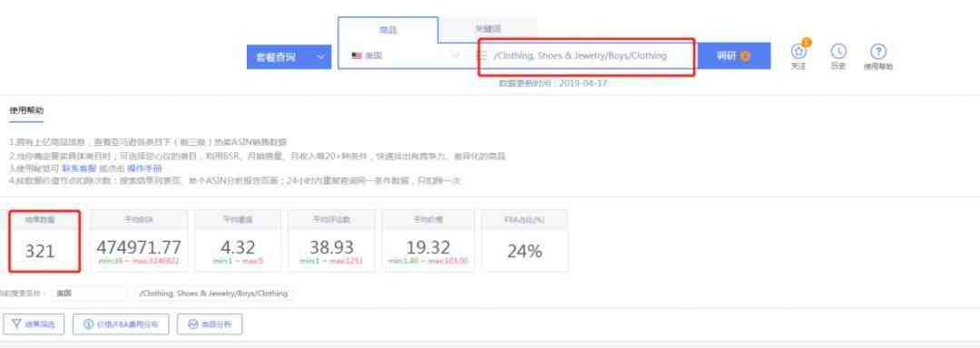Viewport: 980px width, 348px height.
Task: Click the 类目分析 category analysis button
Action: [x=210, y=324]
